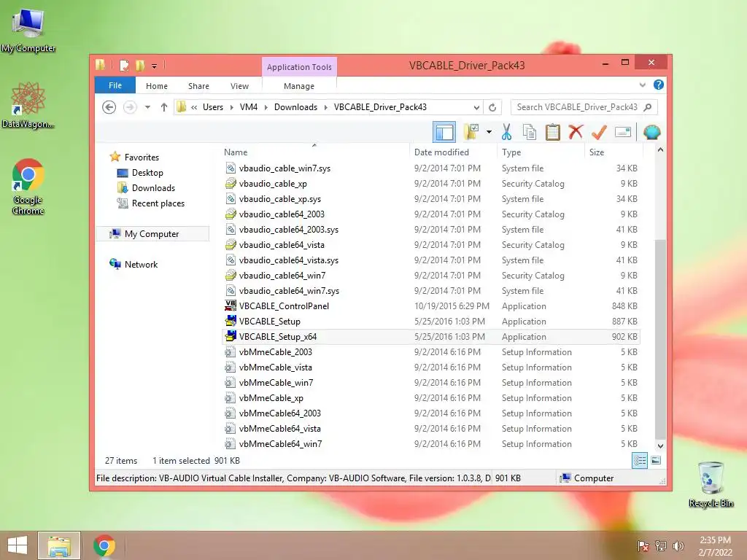The image size is (747, 560).
Task: Click the Refresh button beside address bar
Action: pyautogui.click(x=492, y=107)
